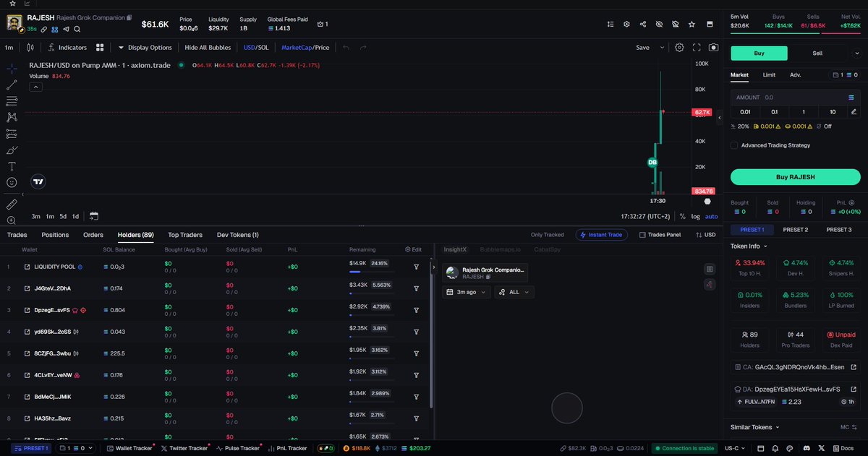Enable Advanced Trading Strategy checkbox
This screenshot has width=868, height=456.
click(734, 145)
